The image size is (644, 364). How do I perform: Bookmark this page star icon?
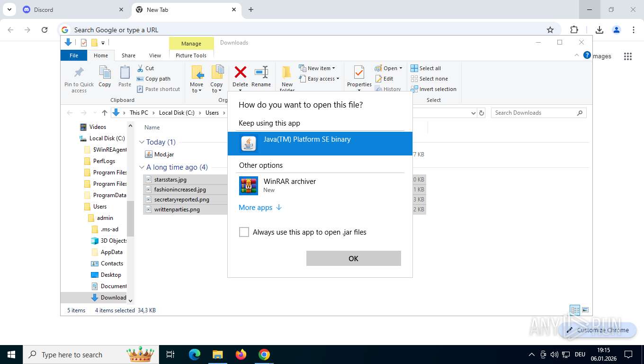click(x=550, y=30)
